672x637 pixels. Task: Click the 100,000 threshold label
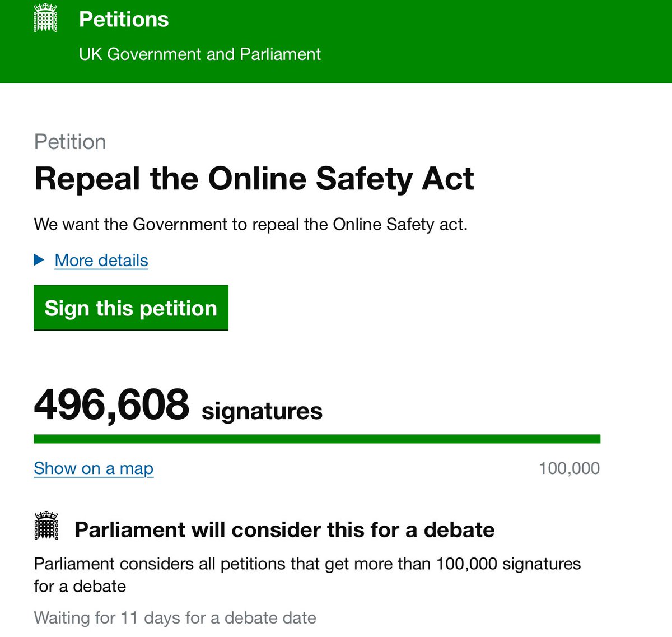pyautogui.click(x=569, y=468)
